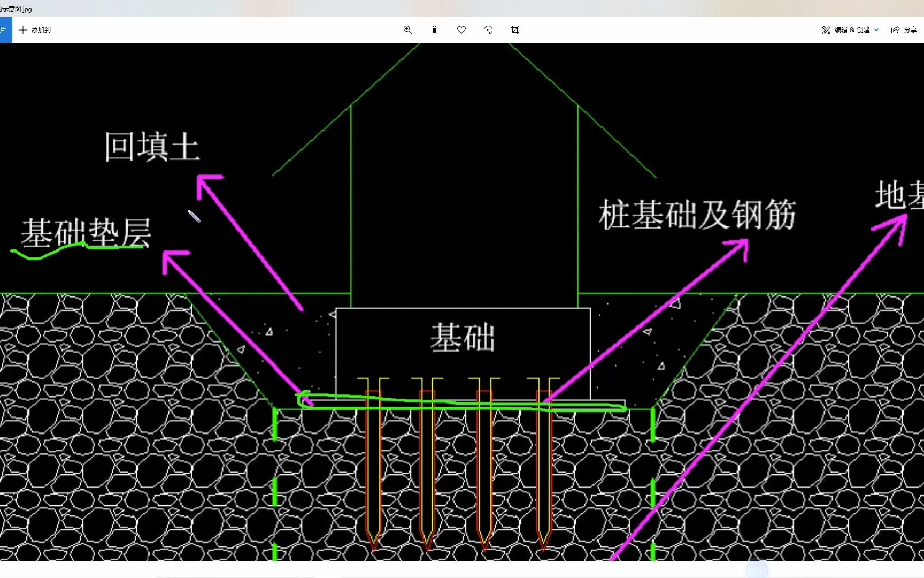Click the 添加到 (Add to) button
This screenshot has height=578, width=924.
[35, 30]
